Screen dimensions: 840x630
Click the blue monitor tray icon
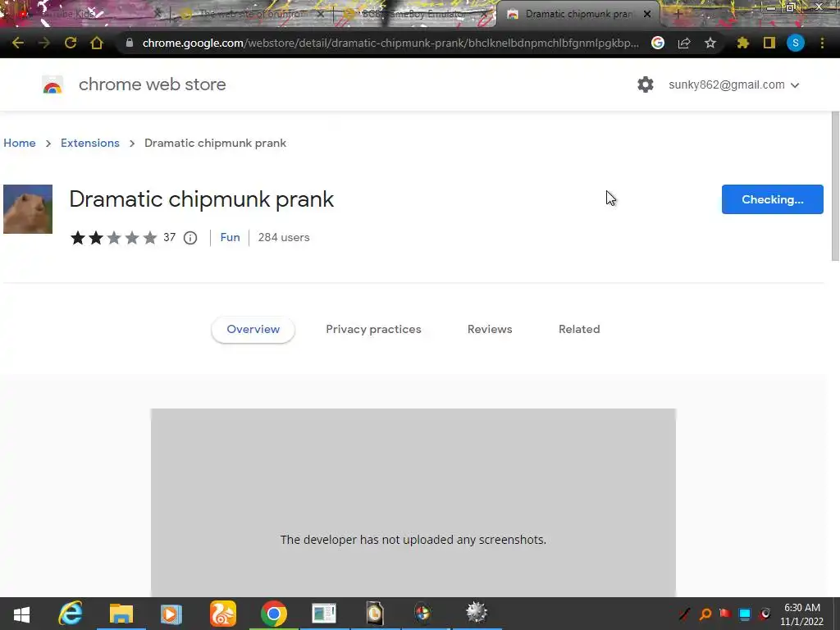[x=745, y=614]
